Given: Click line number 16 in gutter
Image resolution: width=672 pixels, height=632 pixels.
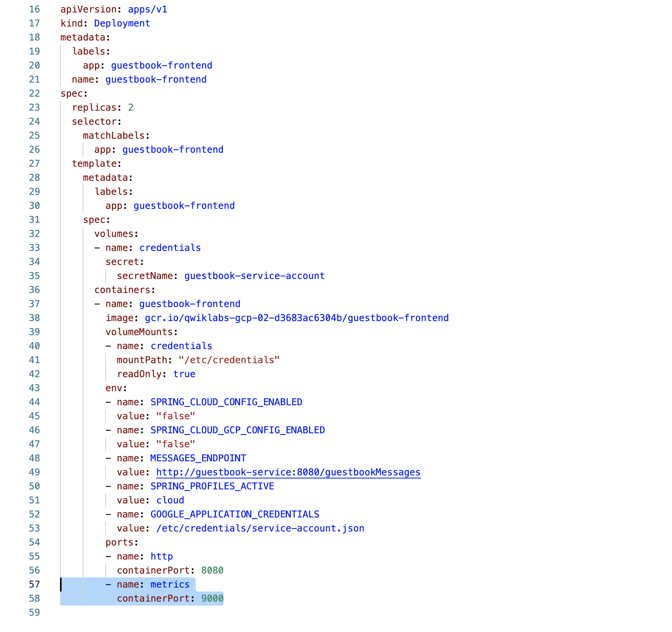Looking at the screenshot, I should (35, 9).
